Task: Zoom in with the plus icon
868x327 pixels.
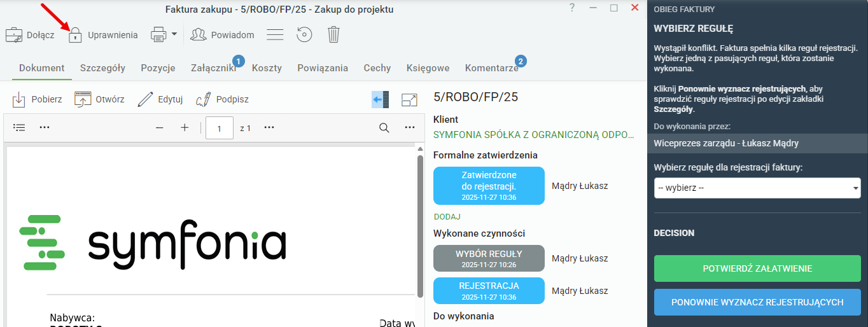Action: click(185, 127)
